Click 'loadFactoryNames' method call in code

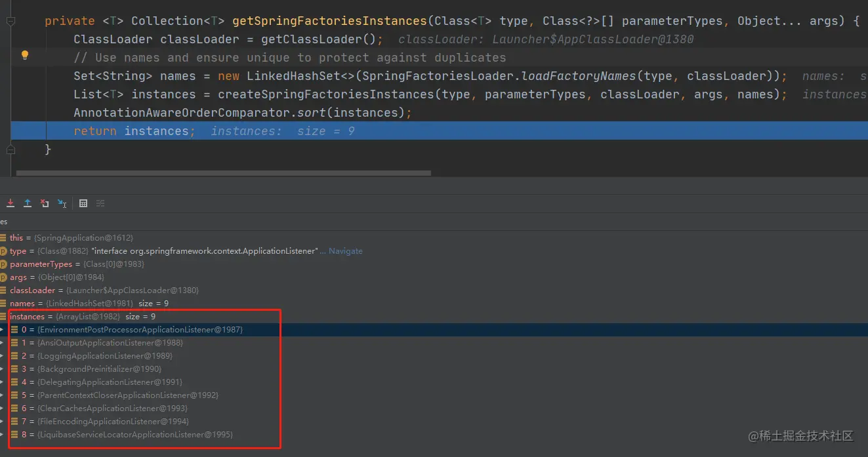[579, 76]
